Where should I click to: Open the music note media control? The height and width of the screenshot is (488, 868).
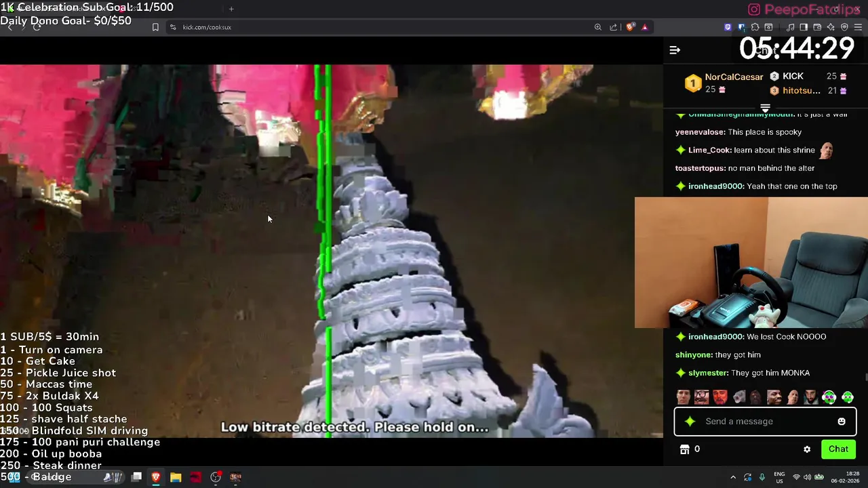[x=790, y=27]
